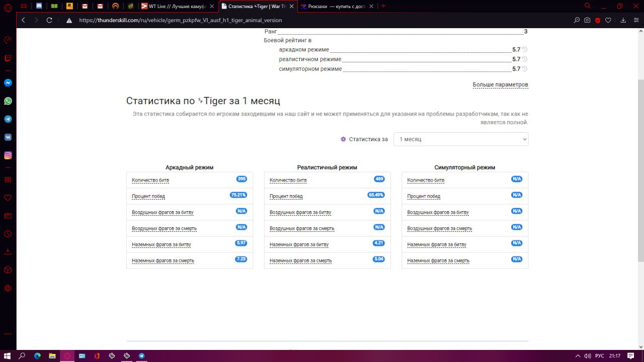Expand Больше параметров link
The width and height of the screenshot is (644, 362).
pos(500,84)
